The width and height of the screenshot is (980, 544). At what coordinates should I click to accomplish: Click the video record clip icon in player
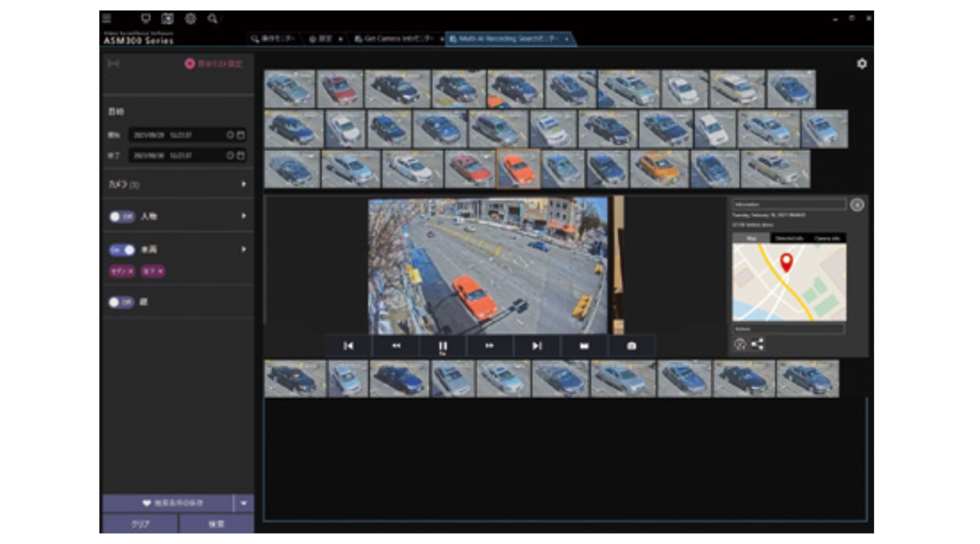pyautogui.click(x=584, y=345)
